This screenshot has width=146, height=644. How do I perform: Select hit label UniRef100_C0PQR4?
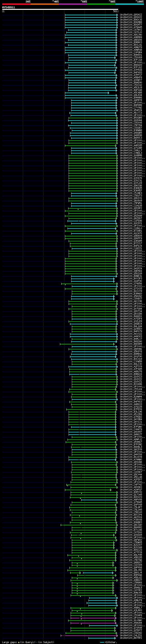tap(131, 53)
